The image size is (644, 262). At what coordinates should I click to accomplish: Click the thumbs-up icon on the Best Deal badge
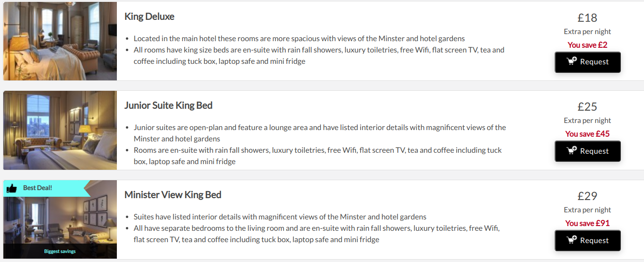click(x=11, y=188)
